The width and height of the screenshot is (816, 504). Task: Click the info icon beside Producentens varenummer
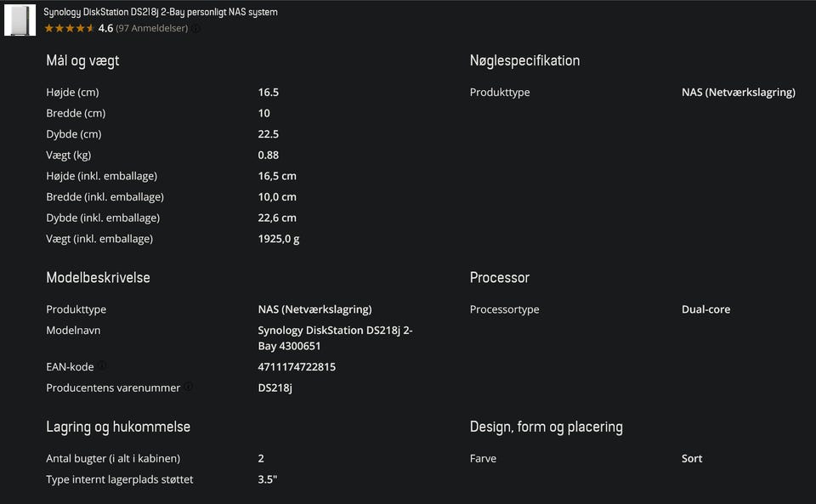point(189,387)
